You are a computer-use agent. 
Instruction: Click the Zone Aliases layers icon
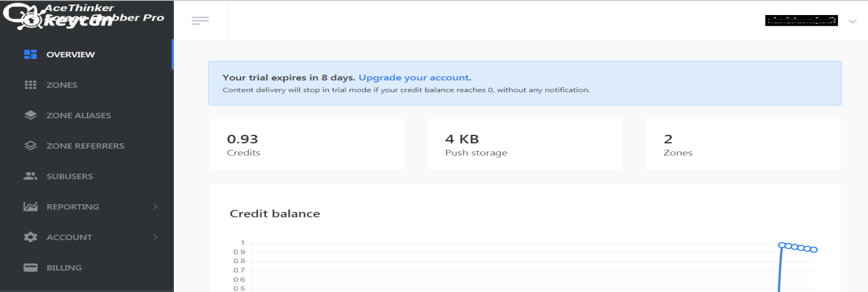(x=30, y=115)
